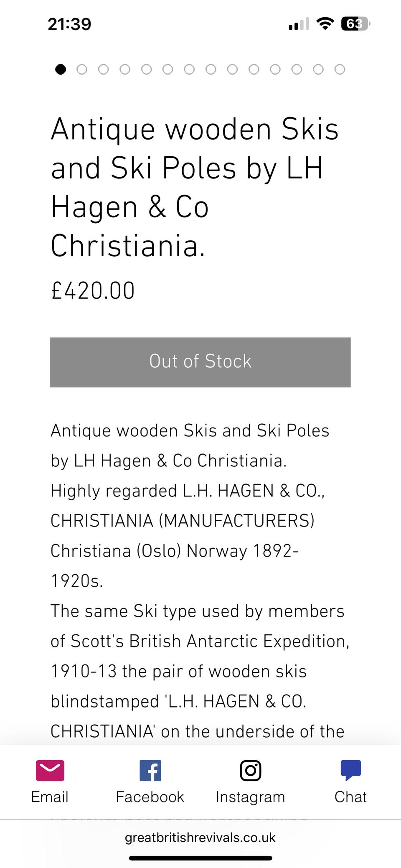Tap the Wi-Fi status icon
The image size is (401, 868).
[x=325, y=24]
